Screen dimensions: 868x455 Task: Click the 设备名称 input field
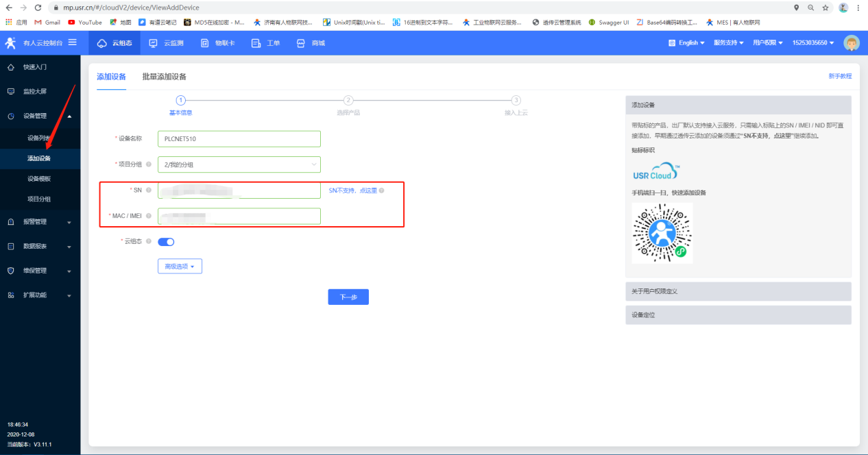tap(239, 138)
